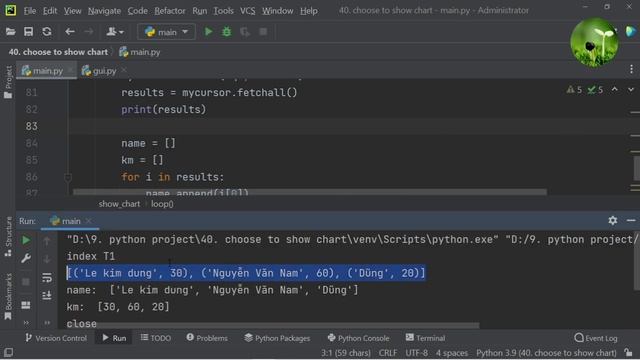This screenshot has width=640, height=360.
Task: Open the Problems tool window
Action: (207, 338)
